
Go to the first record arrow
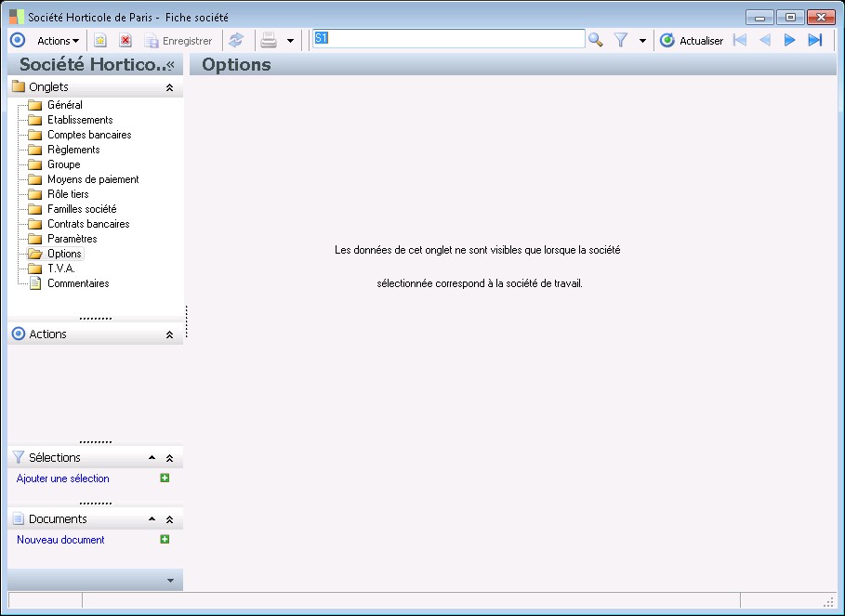[x=739, y=40]
